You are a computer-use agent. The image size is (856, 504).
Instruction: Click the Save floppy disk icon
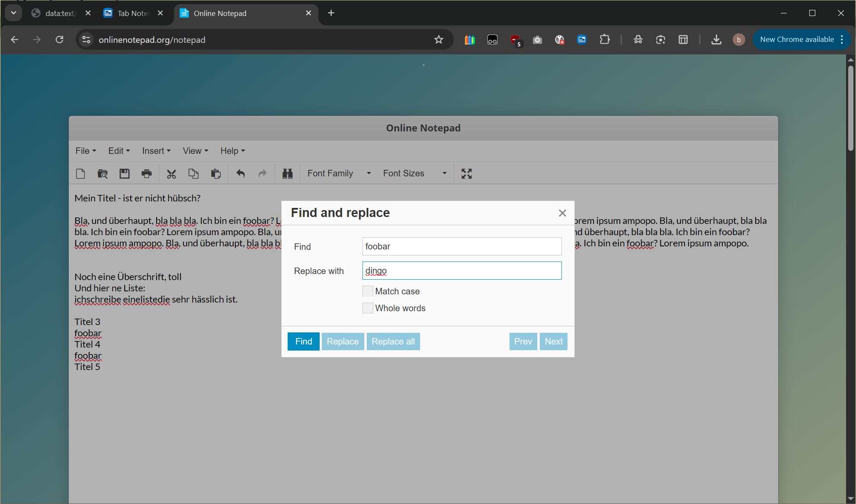point(125,174)
